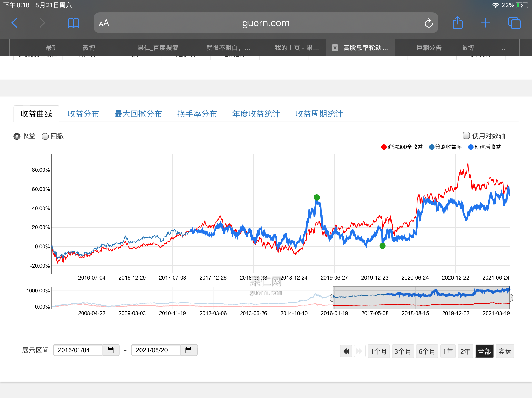Open the AA reader options menu
Viewport: 532px width, 399px height.
pos(104,23)
